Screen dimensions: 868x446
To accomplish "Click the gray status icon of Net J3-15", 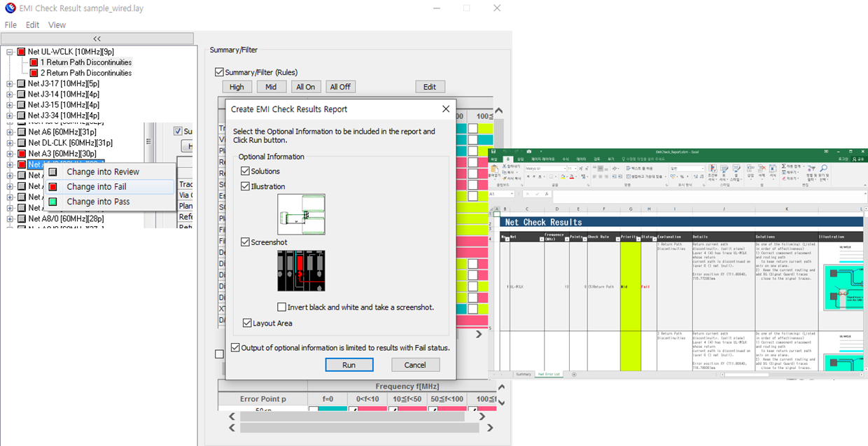I will pyautogui.click(x=21, y=104).
